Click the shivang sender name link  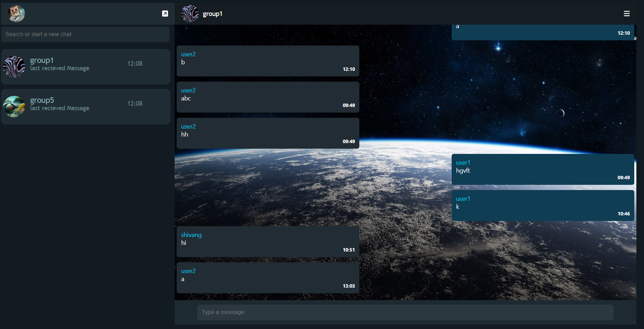click(x=191, y=235)
